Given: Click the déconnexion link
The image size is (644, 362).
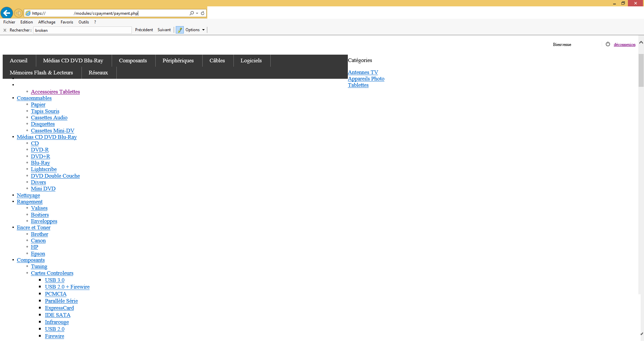Looking at the screenshot, I should [624, 45].
